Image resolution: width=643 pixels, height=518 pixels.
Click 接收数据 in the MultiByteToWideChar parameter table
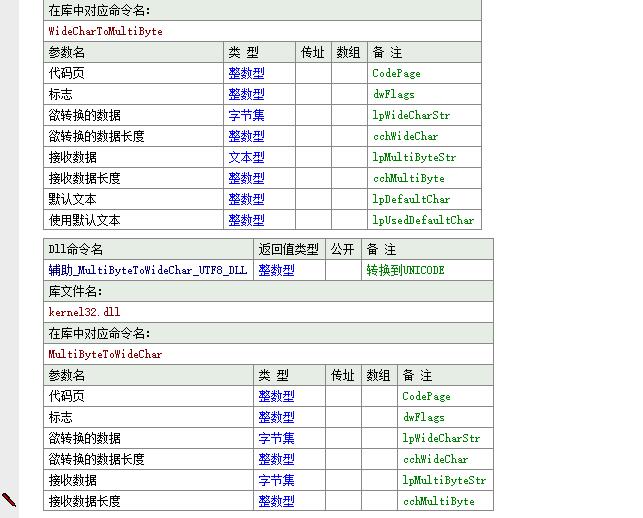[x=73, y=480]
